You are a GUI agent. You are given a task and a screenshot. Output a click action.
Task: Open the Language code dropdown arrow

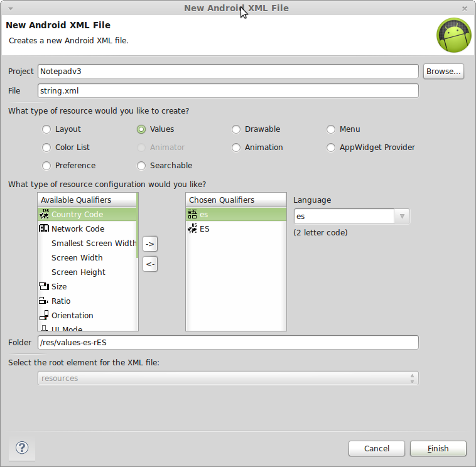pos(402,217)
